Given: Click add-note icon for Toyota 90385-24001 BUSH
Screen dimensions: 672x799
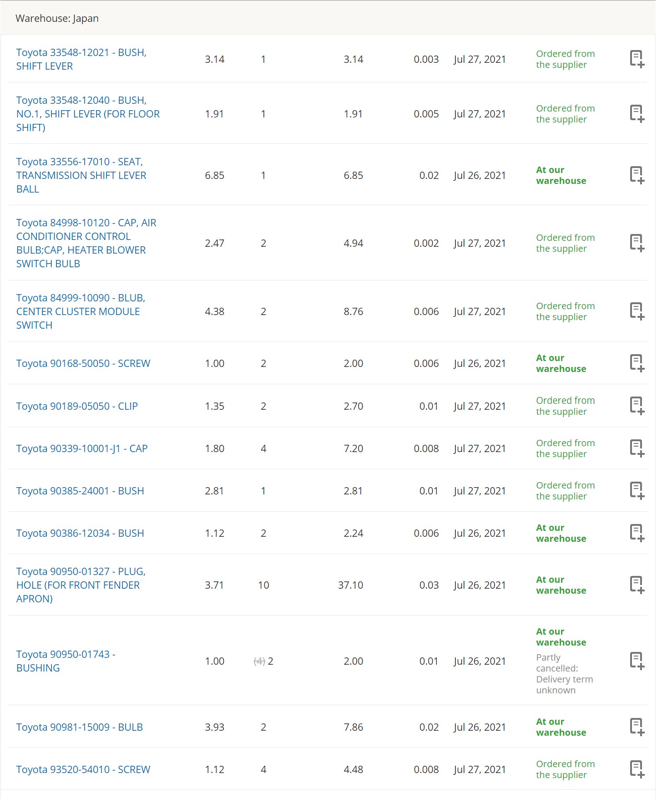Looking at the screenshot, I should [x=637, y=491].
